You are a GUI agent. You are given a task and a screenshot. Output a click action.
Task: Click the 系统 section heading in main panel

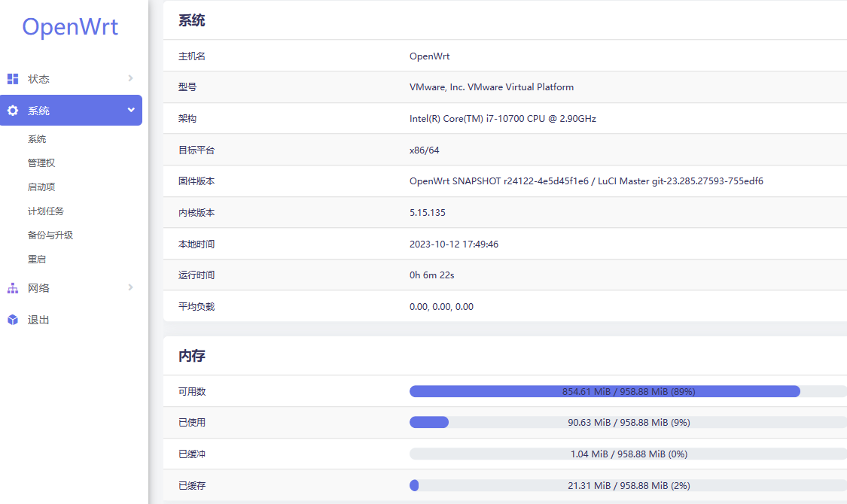tap(192, 20)
